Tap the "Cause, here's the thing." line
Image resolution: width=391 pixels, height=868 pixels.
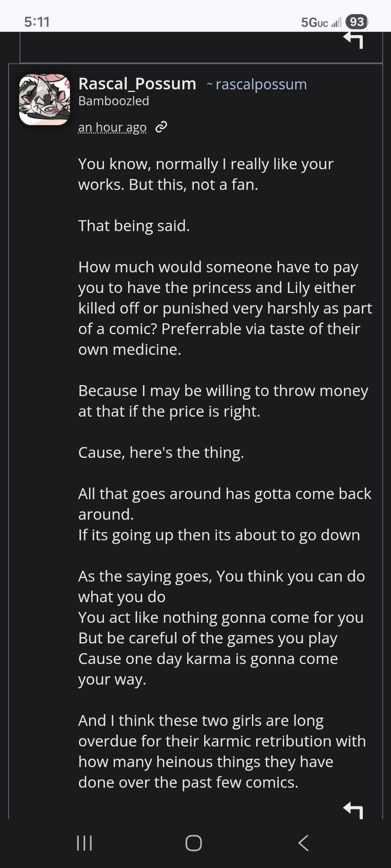pos(161,453)
